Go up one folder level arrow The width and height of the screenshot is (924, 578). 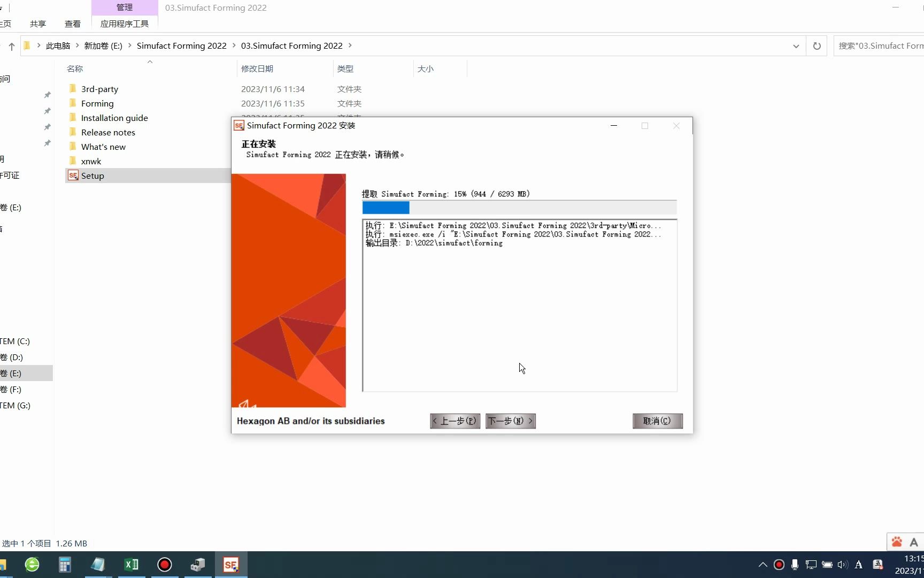pos(11,47)
